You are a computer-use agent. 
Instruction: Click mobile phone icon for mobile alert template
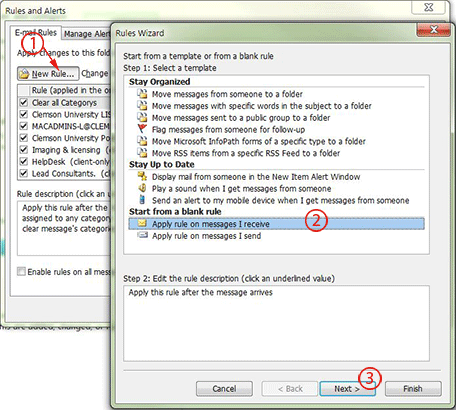coord(142,200)
